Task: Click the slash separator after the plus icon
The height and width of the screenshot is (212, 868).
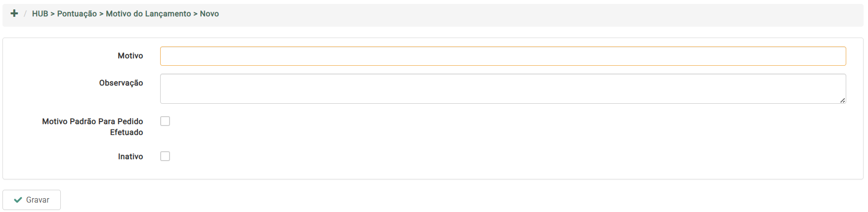Action: [25, 14]
